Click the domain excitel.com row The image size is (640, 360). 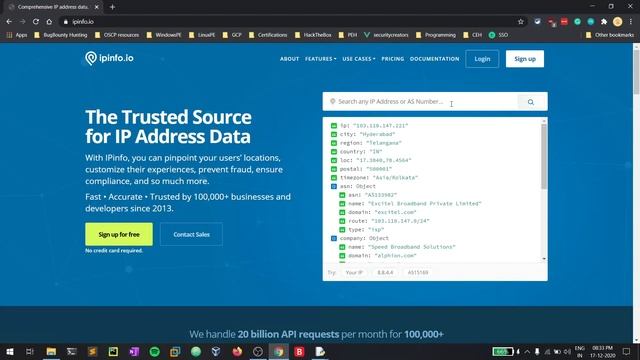tap(378, 212)
